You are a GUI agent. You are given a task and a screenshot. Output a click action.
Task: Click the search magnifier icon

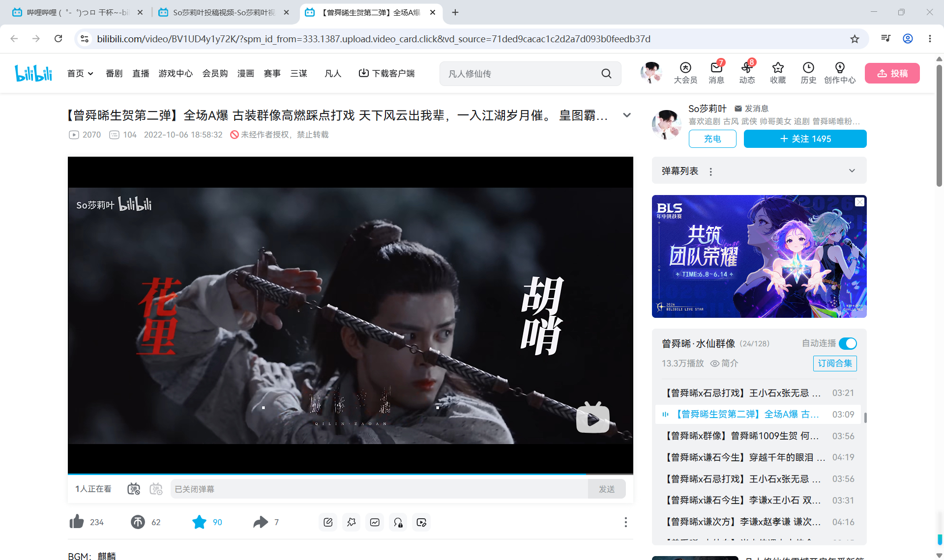pyautogui.click(x=606, y=74)
